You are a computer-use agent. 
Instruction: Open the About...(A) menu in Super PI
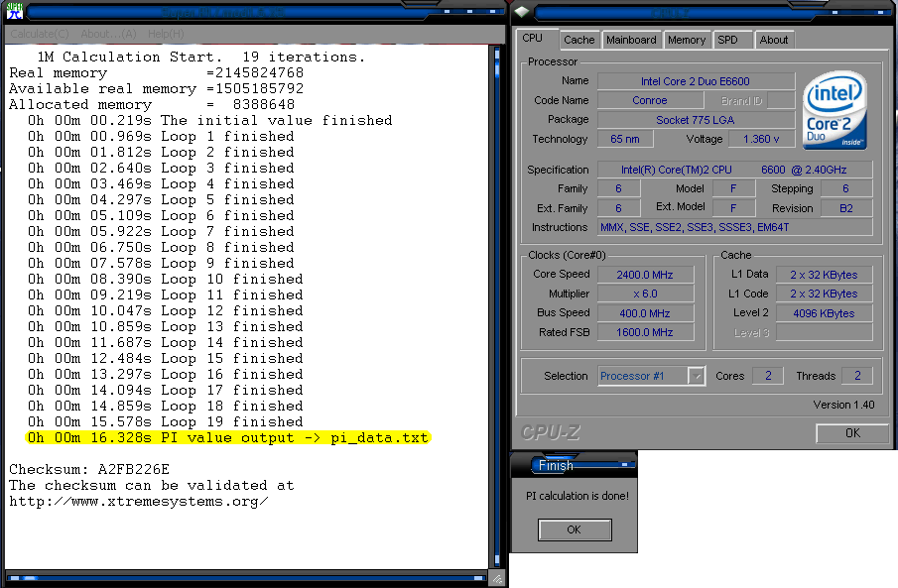[108, 34]
